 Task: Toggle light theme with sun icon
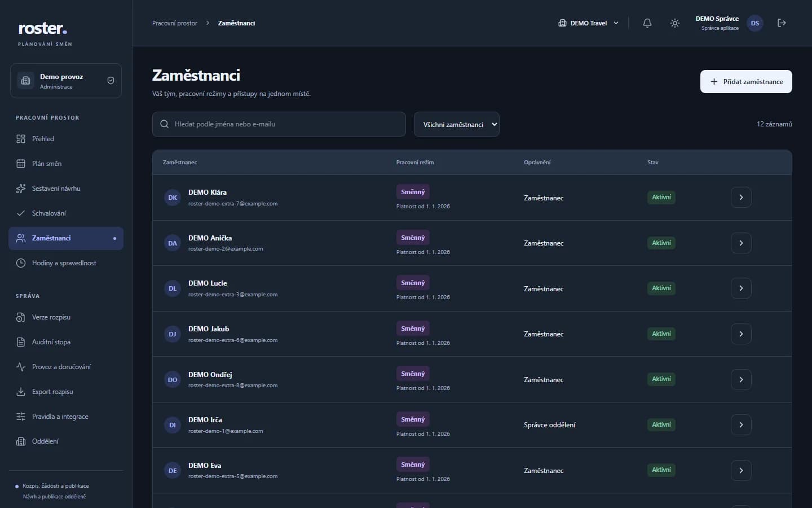(x=674, y=23)
